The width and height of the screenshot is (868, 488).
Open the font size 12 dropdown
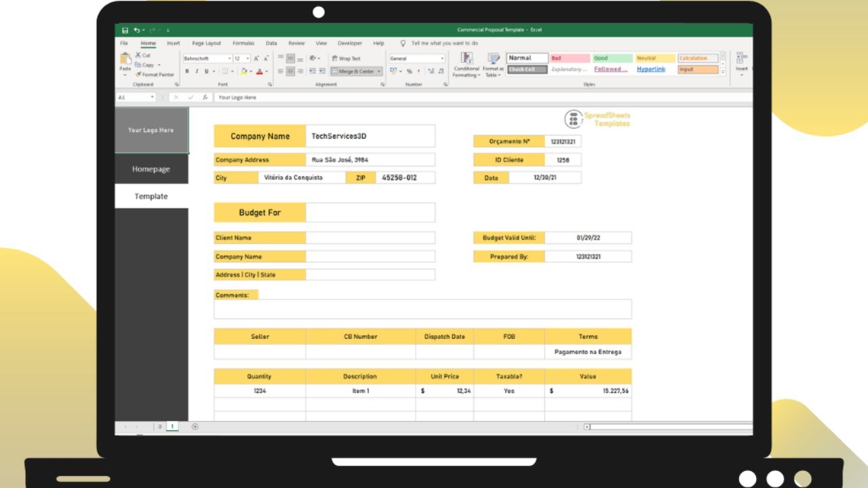click(248, 59)
